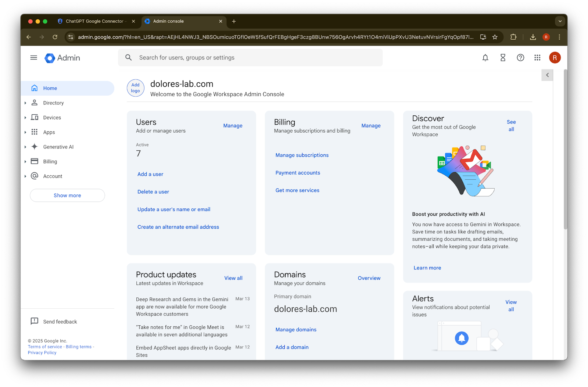588x387 pixels.
Task: Open Payment accounts link
Action: pyautogui.click(x=298, y=173)
